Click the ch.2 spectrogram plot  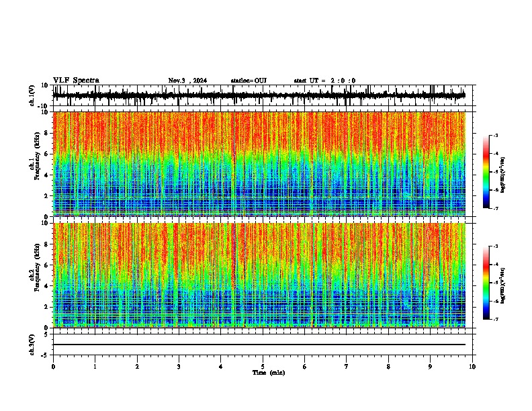(x=259, y=275)
